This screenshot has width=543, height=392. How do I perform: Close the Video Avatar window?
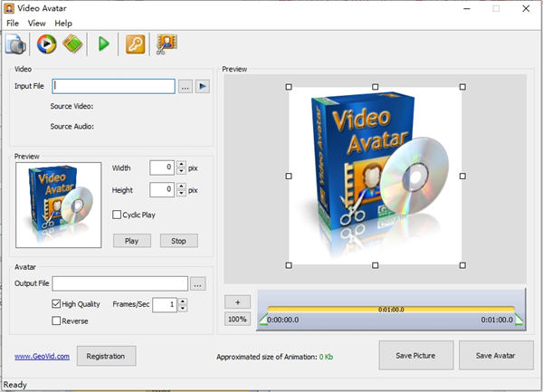tap(526, 9)
